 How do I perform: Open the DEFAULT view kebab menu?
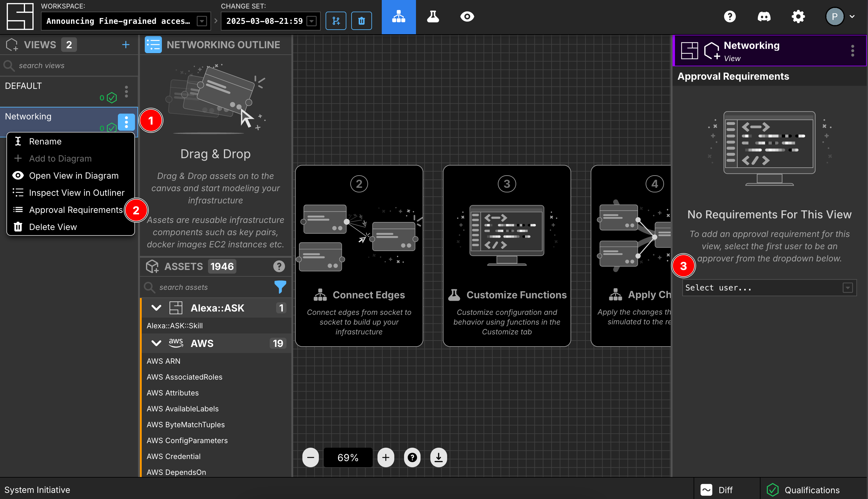(126, 92)
